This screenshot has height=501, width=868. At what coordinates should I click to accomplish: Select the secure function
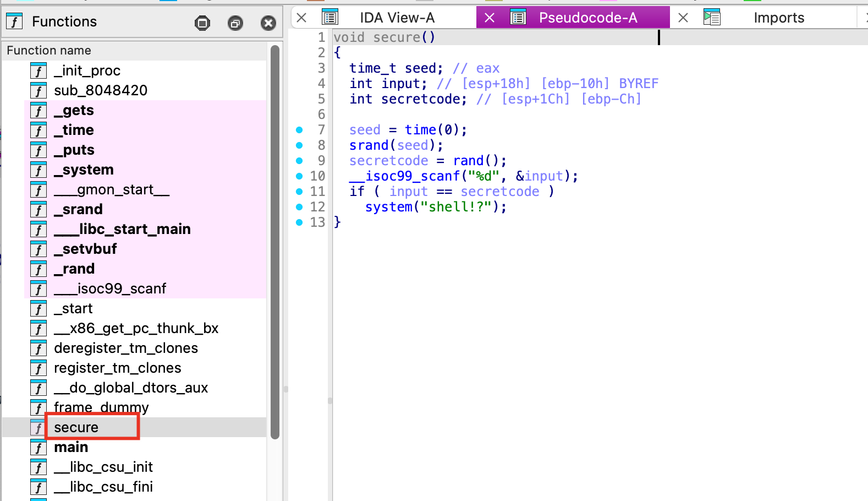coord(76,427)
